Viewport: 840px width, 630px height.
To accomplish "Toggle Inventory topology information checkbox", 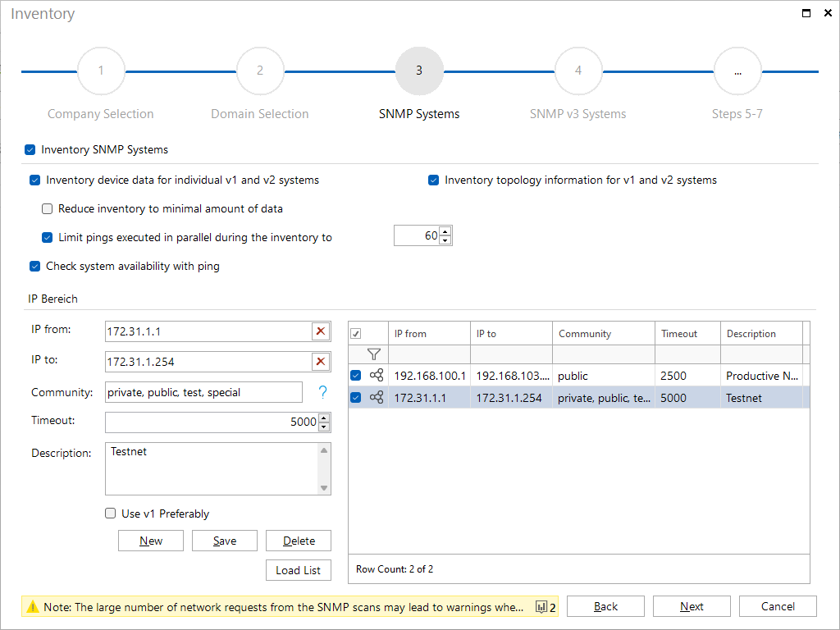I will coord(433,180).
